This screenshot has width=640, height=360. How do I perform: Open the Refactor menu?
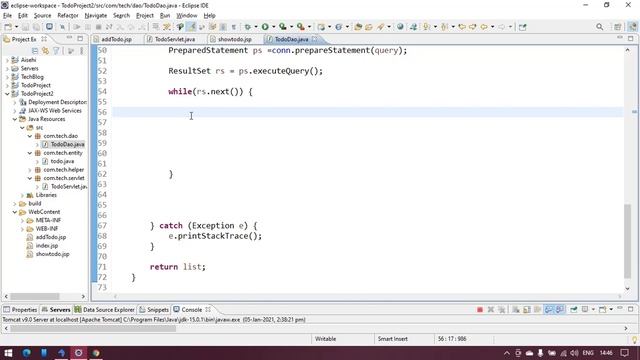[68, 16]
